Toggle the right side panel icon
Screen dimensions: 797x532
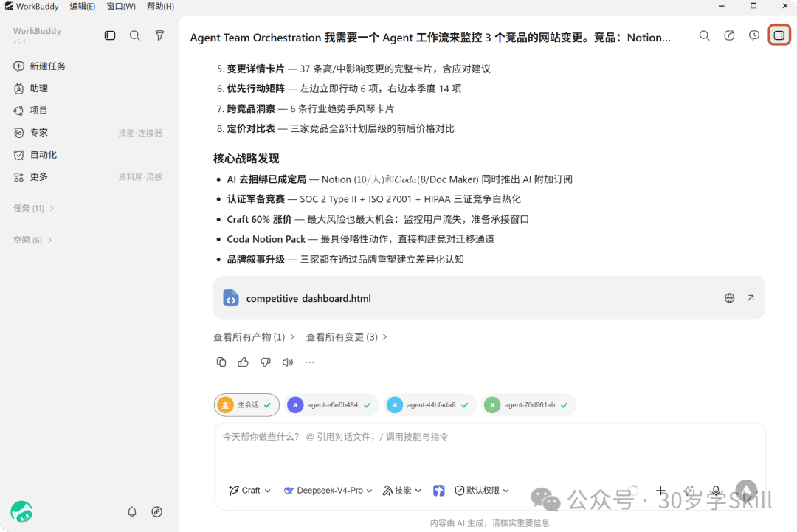tap(779, 35)
